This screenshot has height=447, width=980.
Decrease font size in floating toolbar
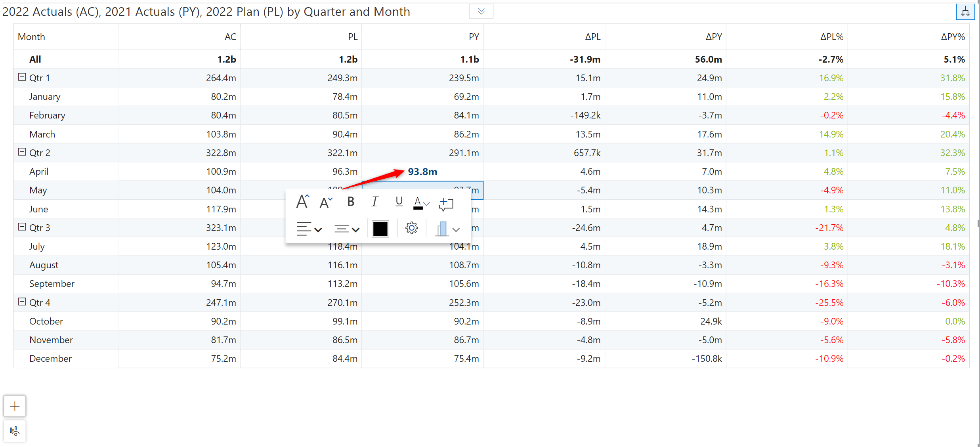[x=326, y=202]
